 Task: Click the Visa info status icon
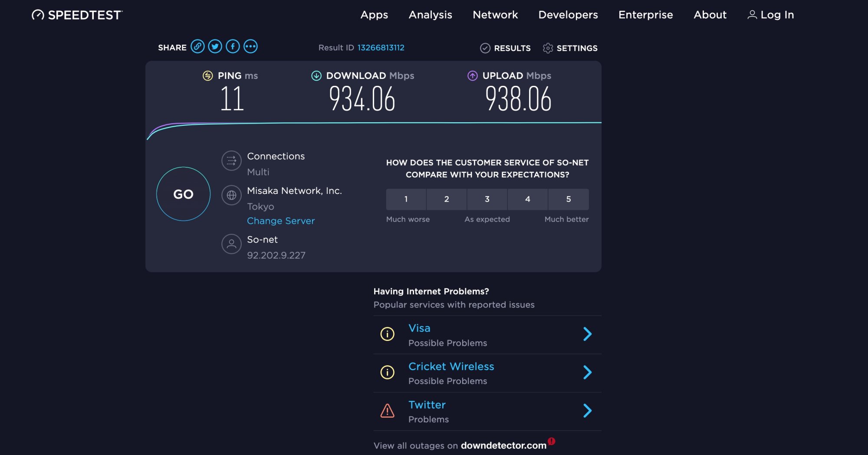(x=387, y=334)
